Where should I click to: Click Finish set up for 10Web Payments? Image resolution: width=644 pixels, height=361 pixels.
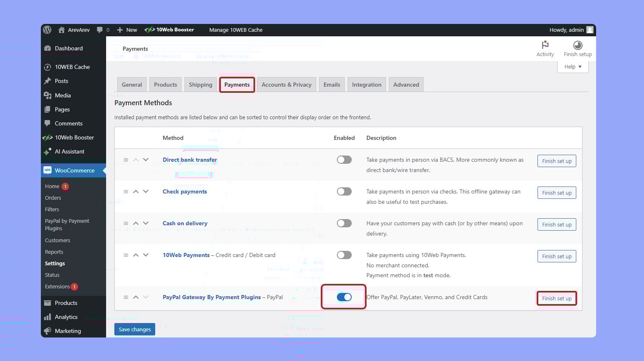556,256
